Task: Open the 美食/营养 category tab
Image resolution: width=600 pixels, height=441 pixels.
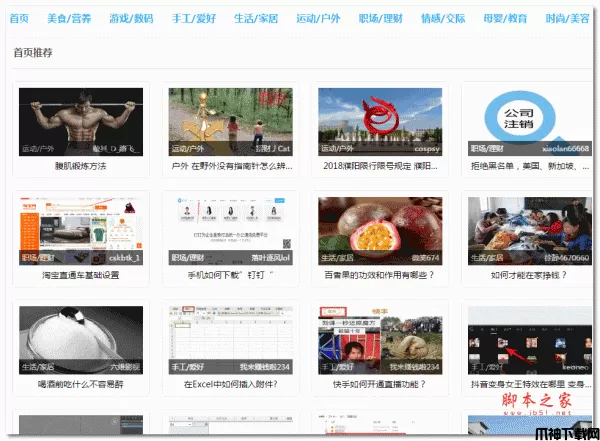Action: [x=69, y=18]
